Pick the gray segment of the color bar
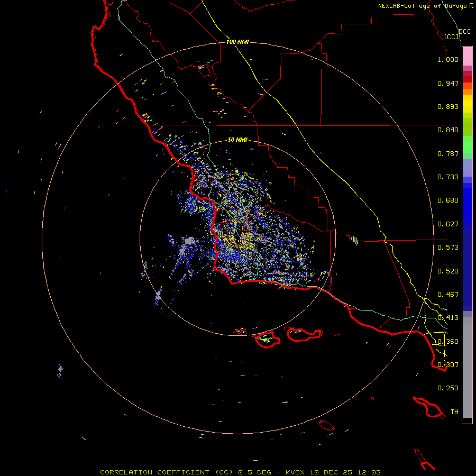 tap(467, 368)
